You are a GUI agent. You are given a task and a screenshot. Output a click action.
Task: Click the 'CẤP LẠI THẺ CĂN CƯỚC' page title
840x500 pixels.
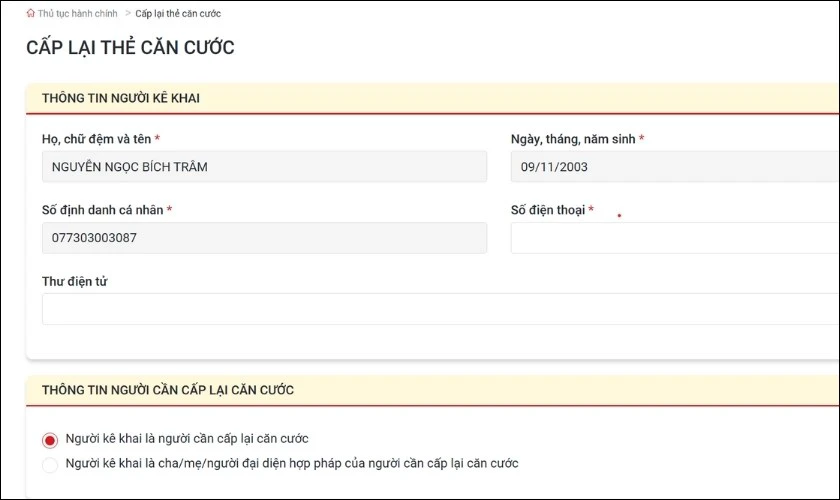130,48
